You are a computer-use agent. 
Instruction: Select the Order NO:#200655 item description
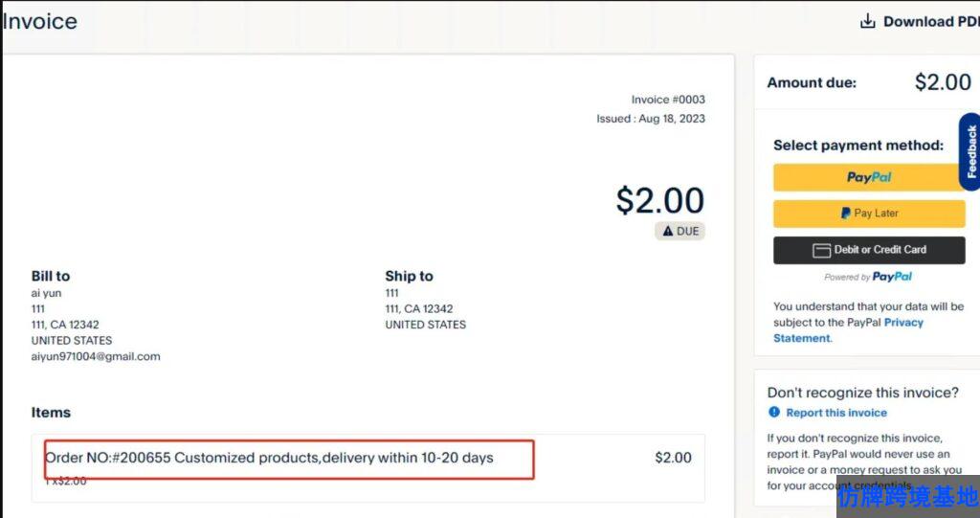pyautogui.click(x=269, y=458)
